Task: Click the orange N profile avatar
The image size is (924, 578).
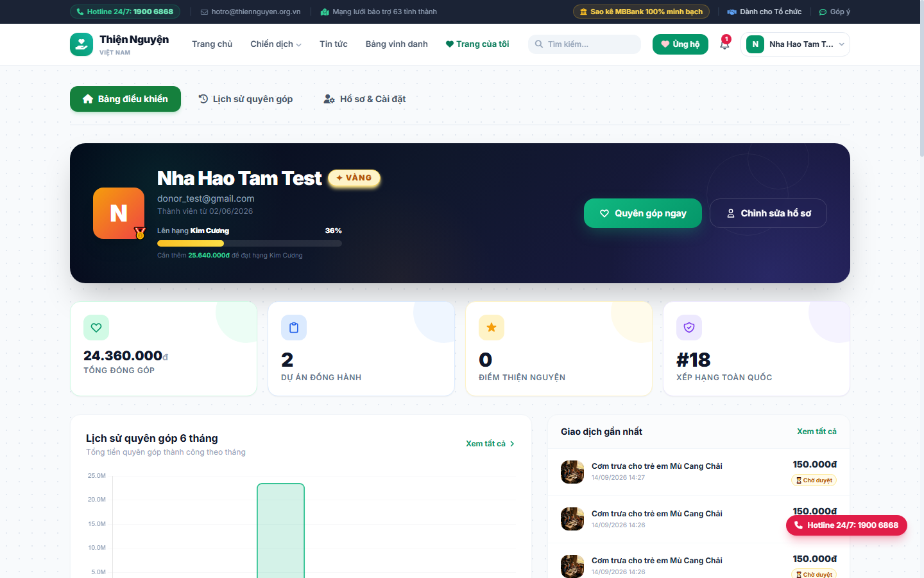Action: tap(119, 213)
